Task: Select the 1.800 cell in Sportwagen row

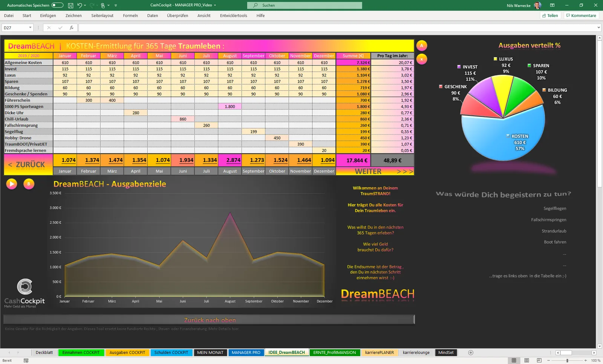Action: click(x=230, y=107)
